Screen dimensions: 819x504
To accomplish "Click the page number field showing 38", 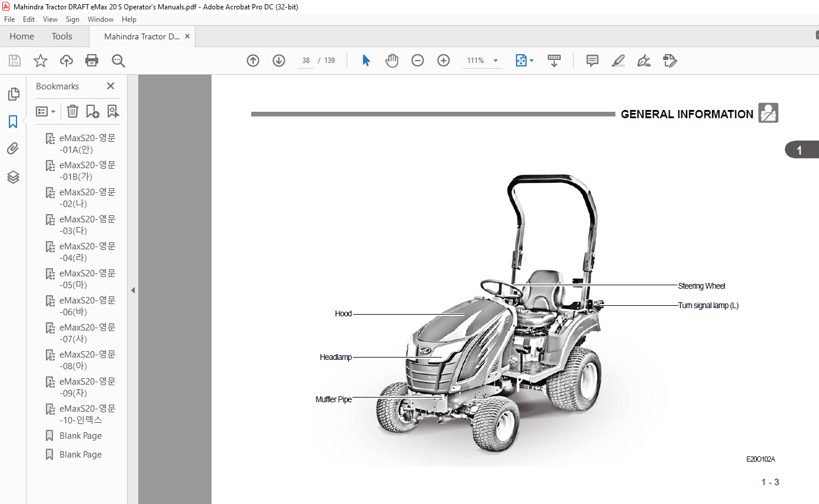I will point(306,61).
